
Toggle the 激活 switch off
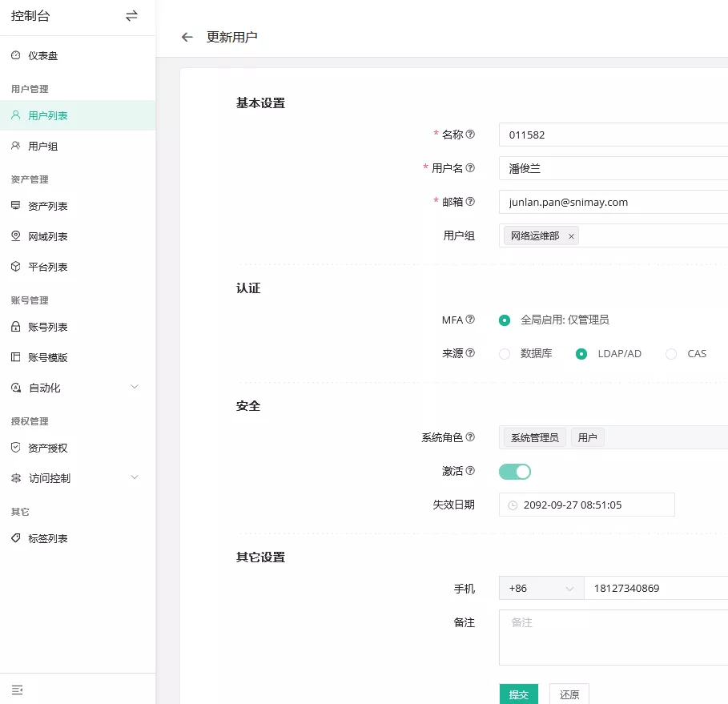(x=515, y=471)
